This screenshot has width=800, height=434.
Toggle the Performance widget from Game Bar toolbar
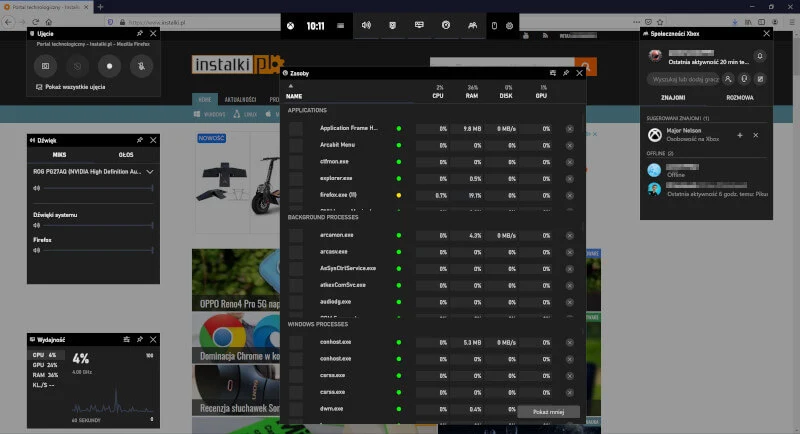(x=419, y=25)
